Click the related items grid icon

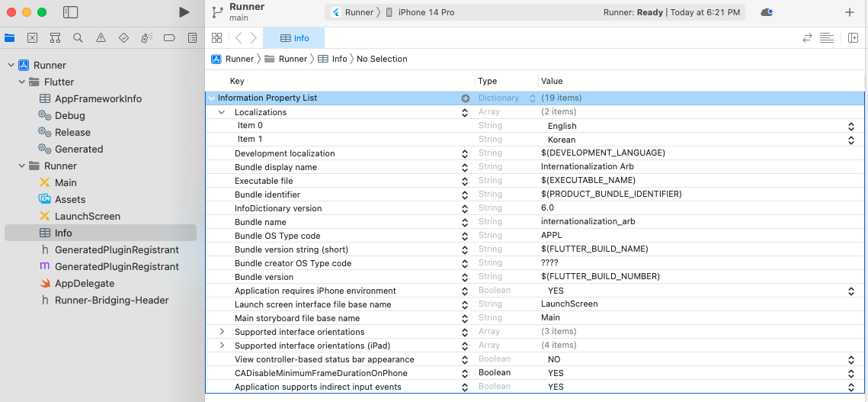216,37
